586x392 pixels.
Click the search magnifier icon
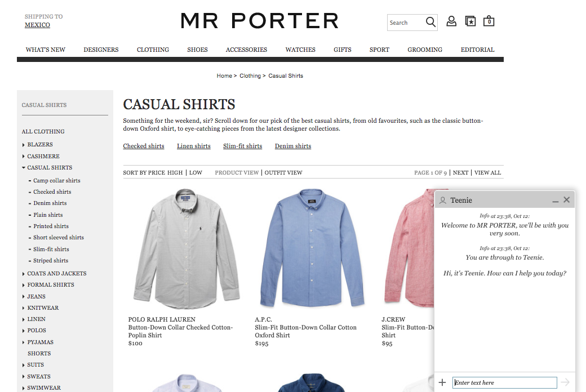(430, 22)
